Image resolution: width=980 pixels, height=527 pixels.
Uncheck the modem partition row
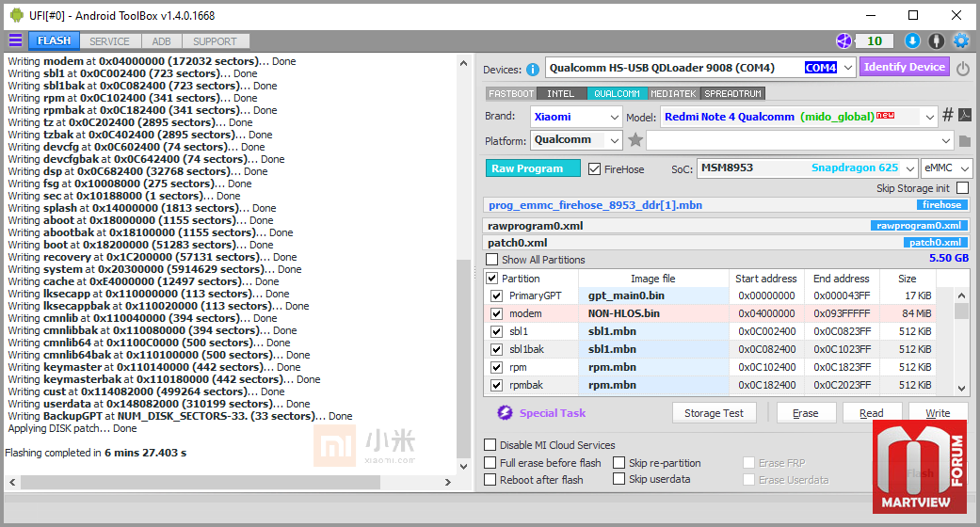497,313
